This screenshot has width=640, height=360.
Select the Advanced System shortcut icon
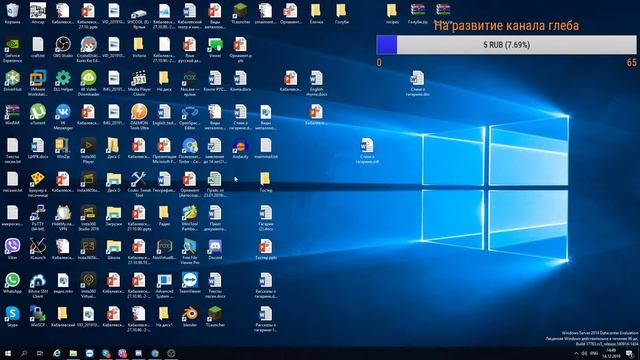coord(164,285)
